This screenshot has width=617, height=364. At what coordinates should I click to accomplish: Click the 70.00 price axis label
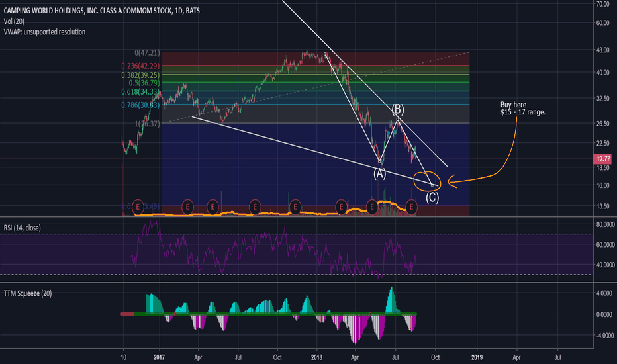603,4
